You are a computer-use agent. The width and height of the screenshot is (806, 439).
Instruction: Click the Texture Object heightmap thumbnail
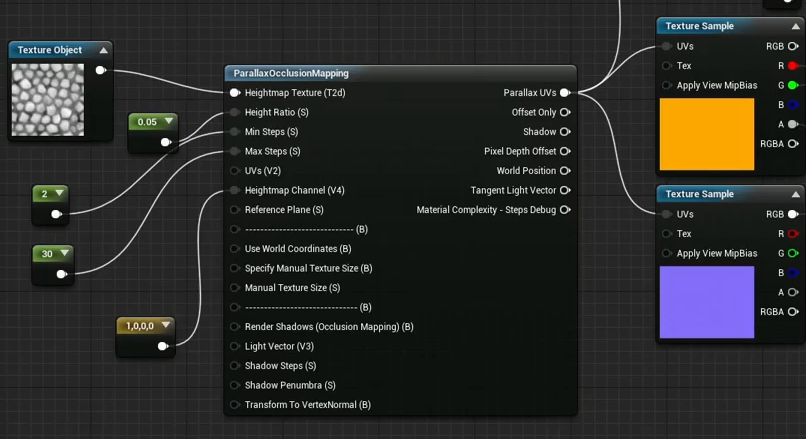tap(48, 100)
